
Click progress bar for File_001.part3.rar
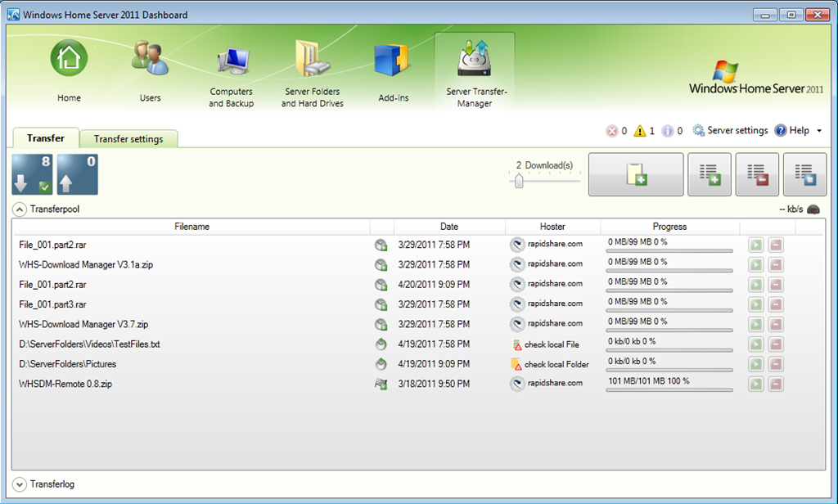(669, 311)
